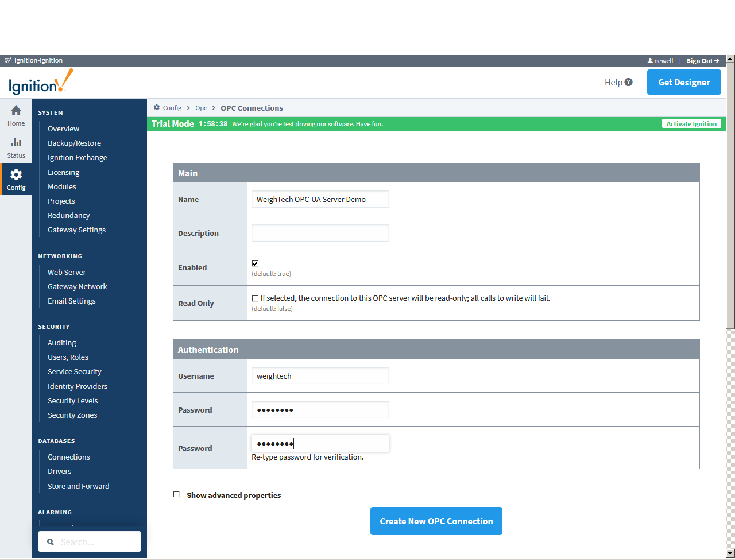The width and height of the screenshot is (735, 560).
Task: Click the Ignition logo
Action: point(38,81)
